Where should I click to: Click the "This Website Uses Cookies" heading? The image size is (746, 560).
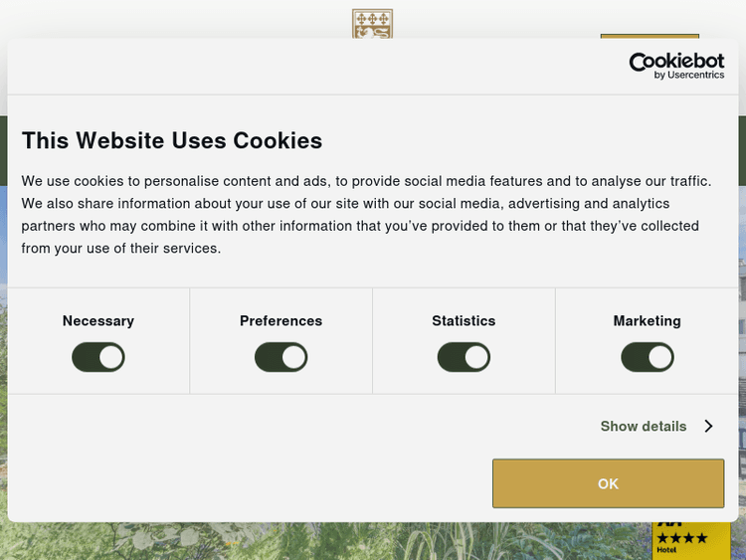pos(172,140)
